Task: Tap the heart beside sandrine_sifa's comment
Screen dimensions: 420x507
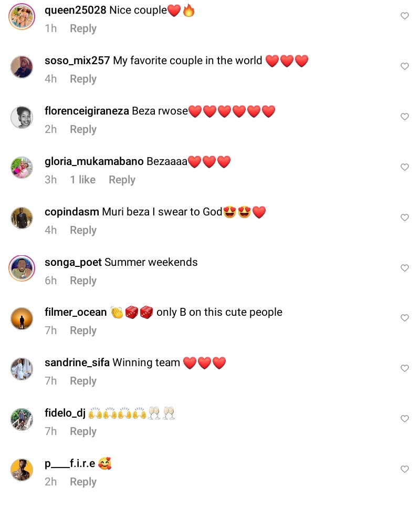Action: pyautogui.click(x=404, y=368)
